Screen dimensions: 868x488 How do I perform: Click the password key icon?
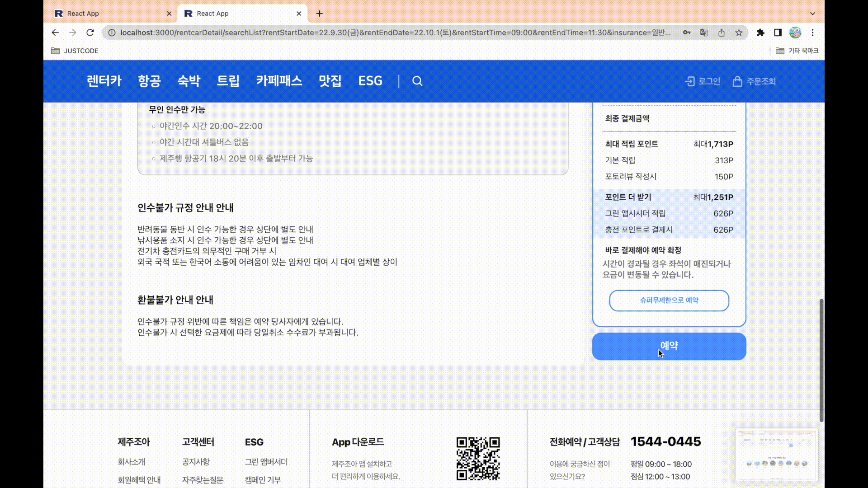pos(687,33)
